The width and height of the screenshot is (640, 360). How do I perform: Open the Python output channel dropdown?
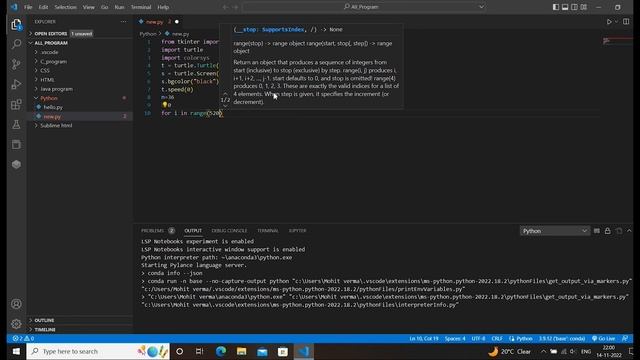point(555,231)
